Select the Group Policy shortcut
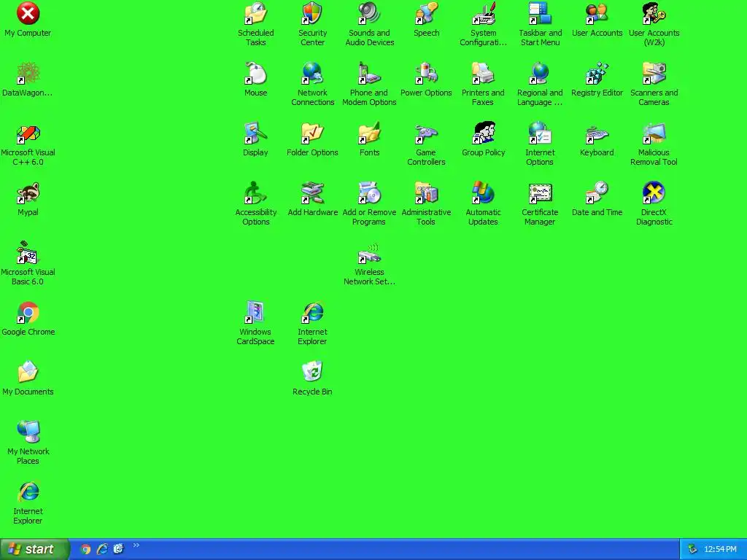747x560 pixels. [483, 134]
